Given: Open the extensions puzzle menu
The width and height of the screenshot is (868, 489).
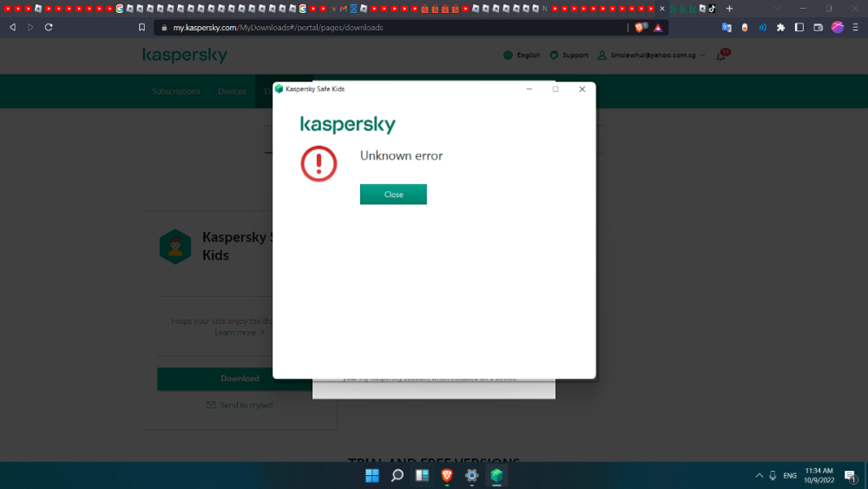Looking at the screenshot, I should 781,27.
